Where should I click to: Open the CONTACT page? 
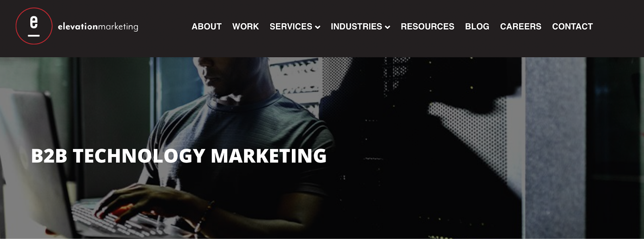[x=572, y=27]
